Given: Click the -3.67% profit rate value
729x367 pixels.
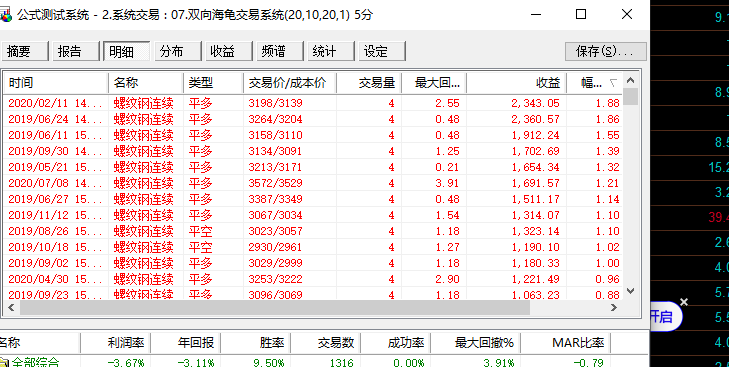Looking at the screenshot, I should [x=126, y=363].
